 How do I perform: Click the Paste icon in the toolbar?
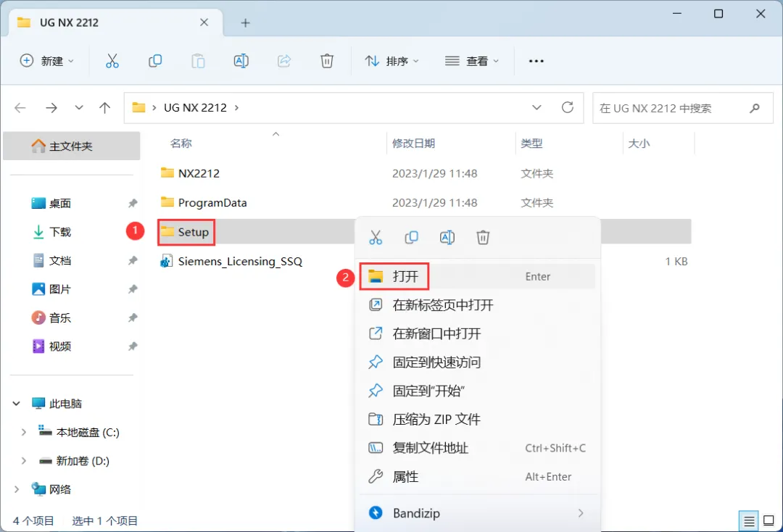tap(198, 61)
